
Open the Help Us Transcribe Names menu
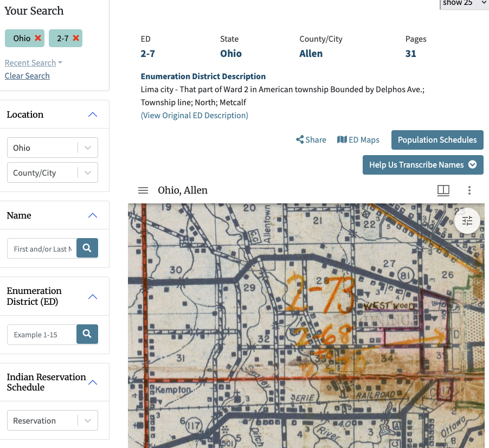(423, 164)
